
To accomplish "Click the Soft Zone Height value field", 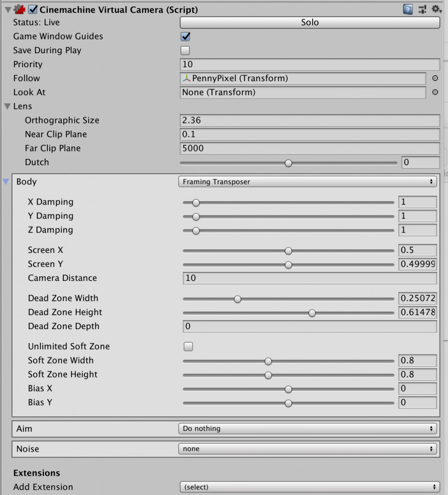I will [x=418, y=374].
